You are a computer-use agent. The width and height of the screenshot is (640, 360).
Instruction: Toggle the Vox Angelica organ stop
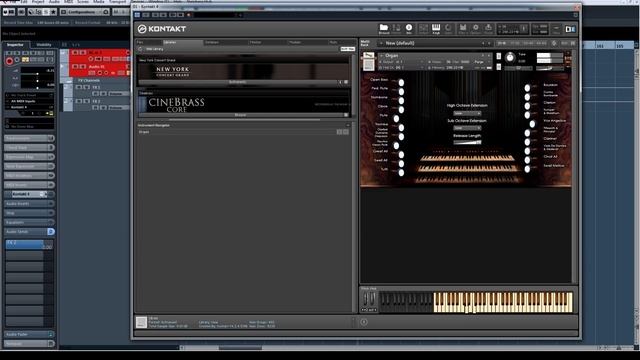click(x=532, y=124)
